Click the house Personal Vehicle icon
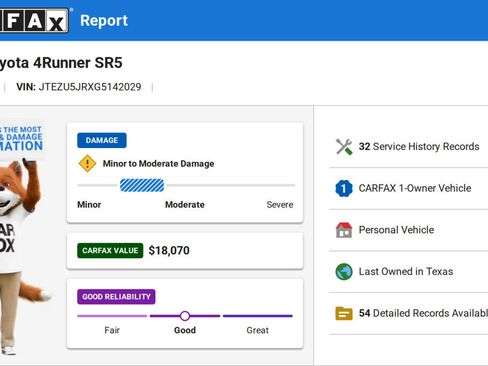Image resolution: width=488 pixels, height=366 pixels. click(344, 230)
